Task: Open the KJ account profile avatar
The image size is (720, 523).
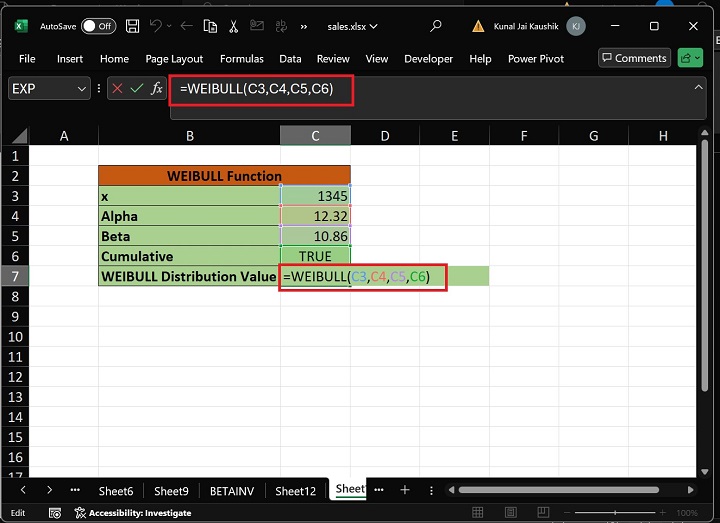Action: [x=576, y=26]
